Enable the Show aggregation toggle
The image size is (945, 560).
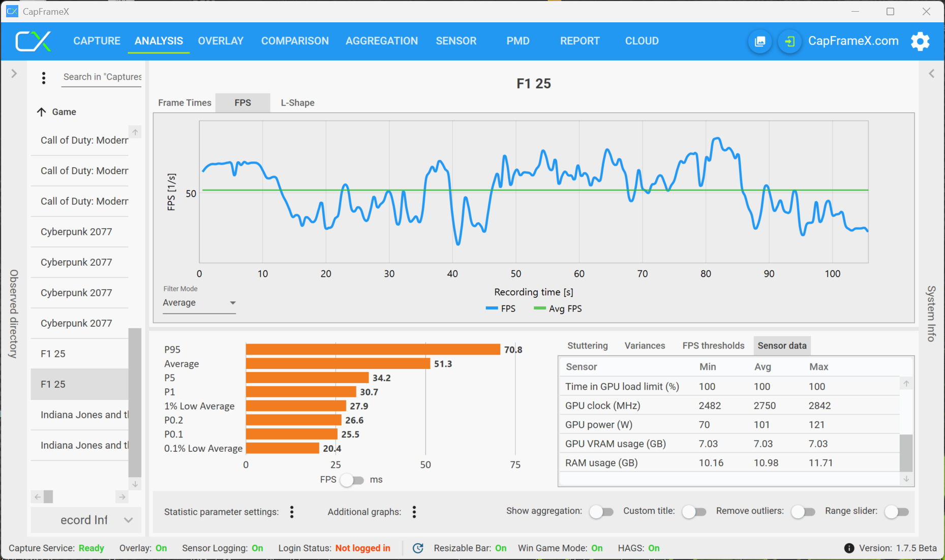601,512
